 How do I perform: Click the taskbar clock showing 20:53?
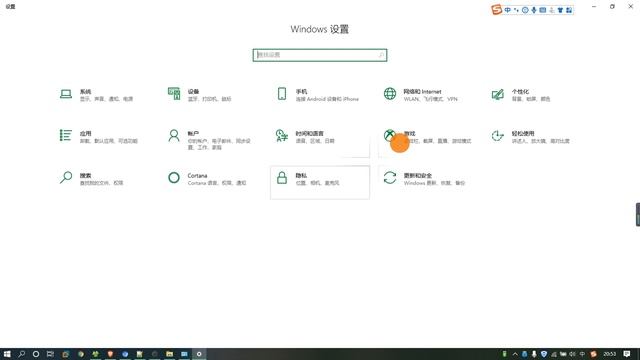[x=610, y=354]
